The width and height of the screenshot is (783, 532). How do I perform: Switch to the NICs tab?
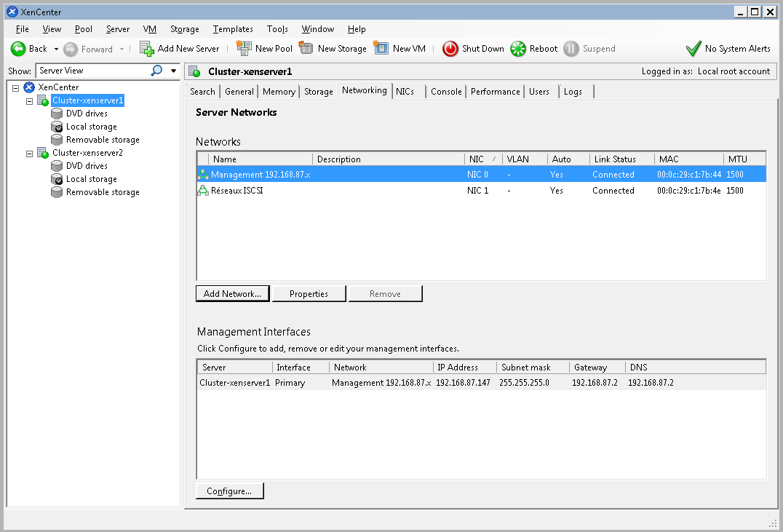405,92
